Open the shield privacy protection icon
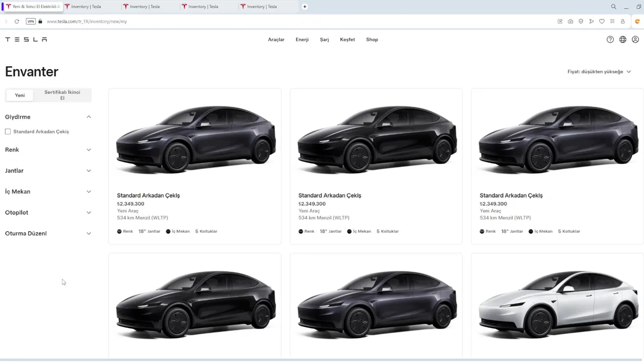The height and width of the screenshot is (362, 644). [581, 21]
